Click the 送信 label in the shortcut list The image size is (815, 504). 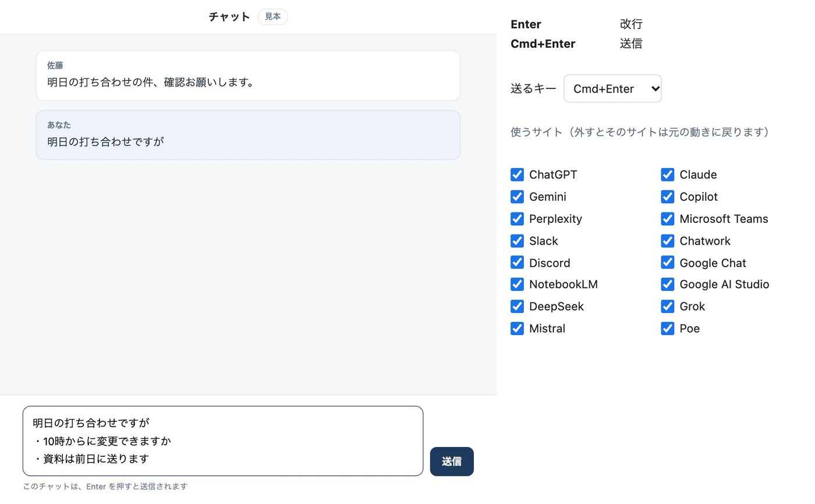coord(631,44)
